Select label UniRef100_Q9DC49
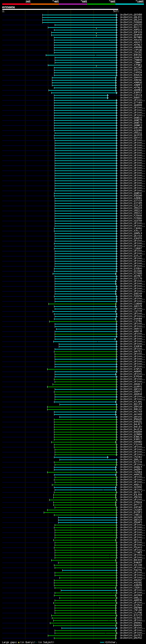This screenshot has width=146, height=644. [x=131, y=294]
